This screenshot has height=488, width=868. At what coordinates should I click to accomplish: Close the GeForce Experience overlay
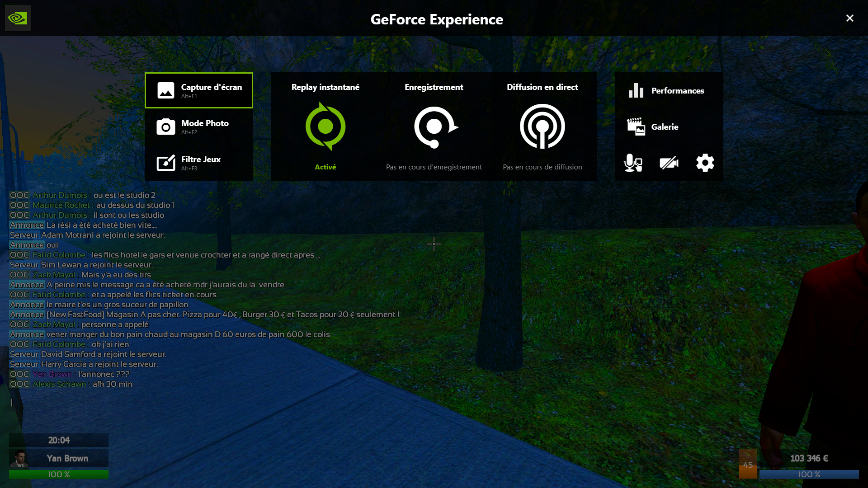tap(850, 18)
